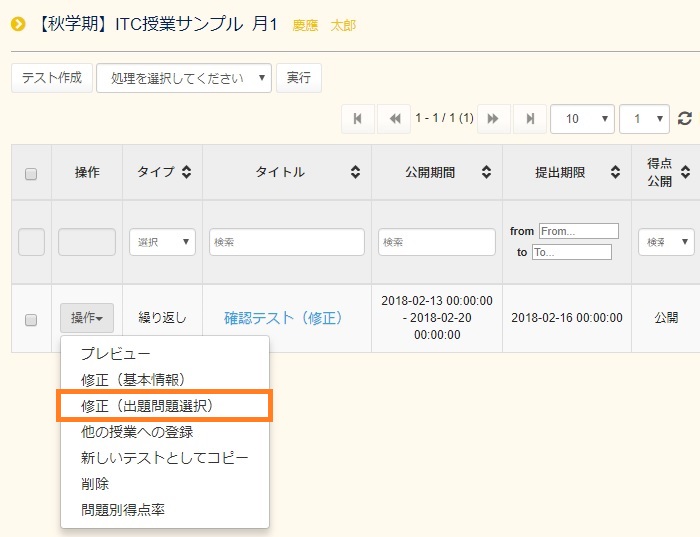Open the 処理を選択してください dropdown
The image size is (700, 537).
tap(184, 78)
